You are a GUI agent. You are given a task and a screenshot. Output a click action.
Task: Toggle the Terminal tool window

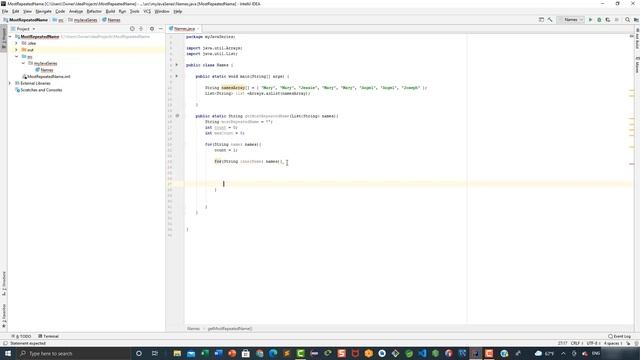(x=49, y=336)
